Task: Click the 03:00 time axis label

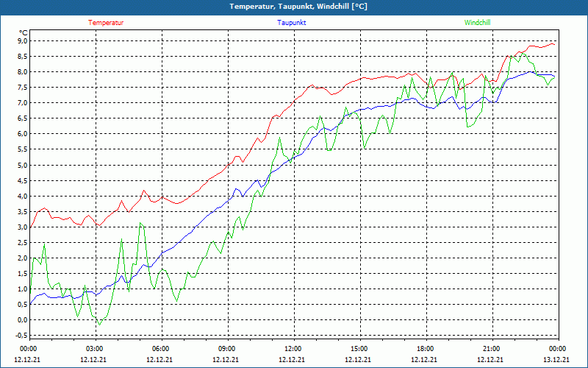Action: 93,349
